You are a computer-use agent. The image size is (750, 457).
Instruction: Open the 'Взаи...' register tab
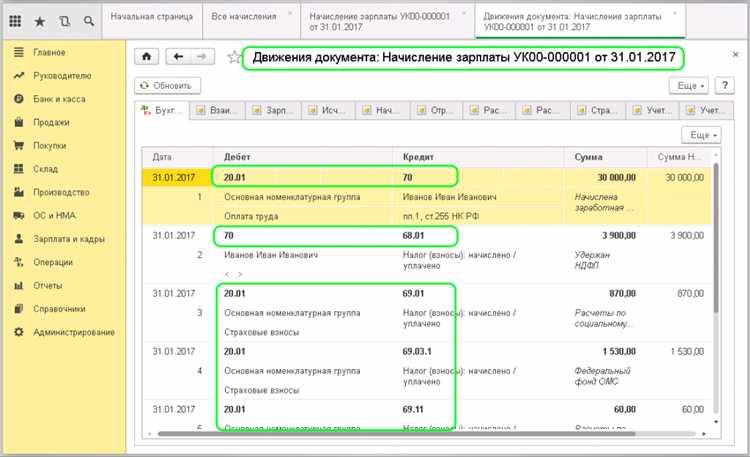pyautogui.click(x=217, y=110)
